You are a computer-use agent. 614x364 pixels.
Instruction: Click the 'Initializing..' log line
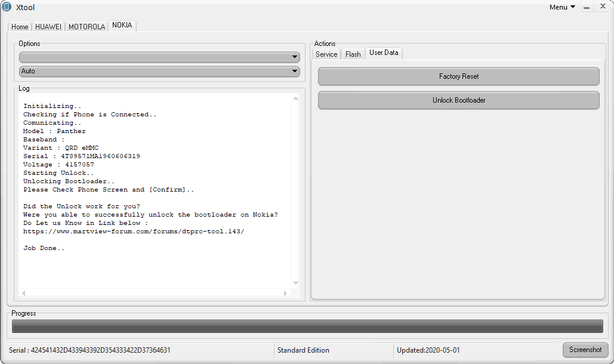(53, 106)
